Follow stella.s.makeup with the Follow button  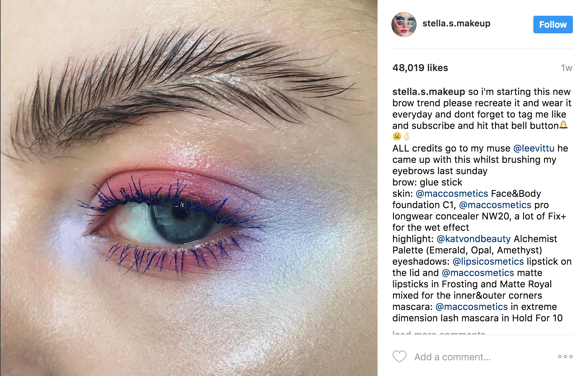coord(553,25)
